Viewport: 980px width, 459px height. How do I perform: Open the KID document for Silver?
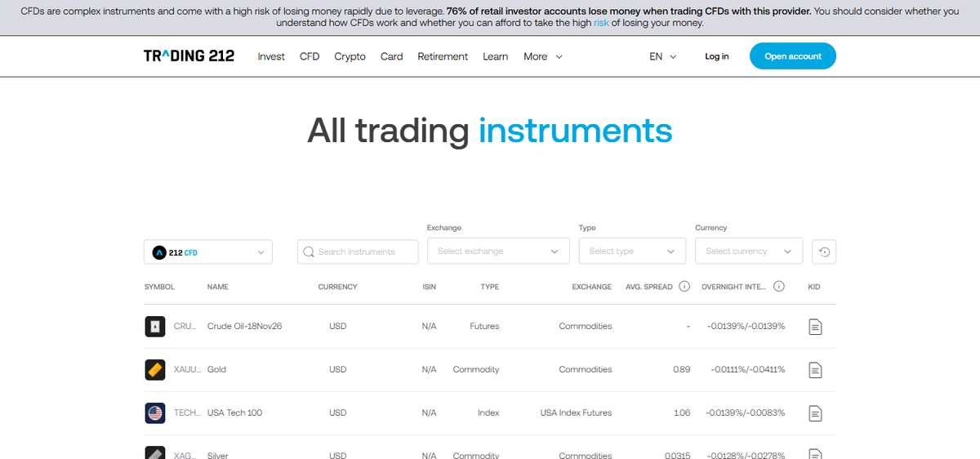[x=814, y=454]
